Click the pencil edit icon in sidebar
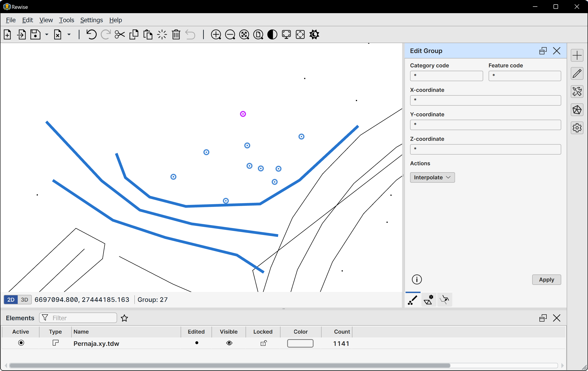588x371 pixels. pos(577,73)
